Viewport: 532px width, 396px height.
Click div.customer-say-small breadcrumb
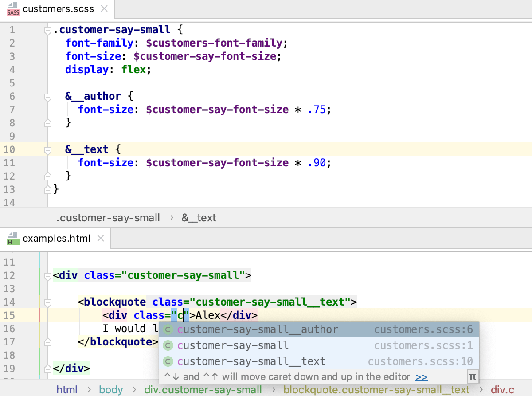203,390
